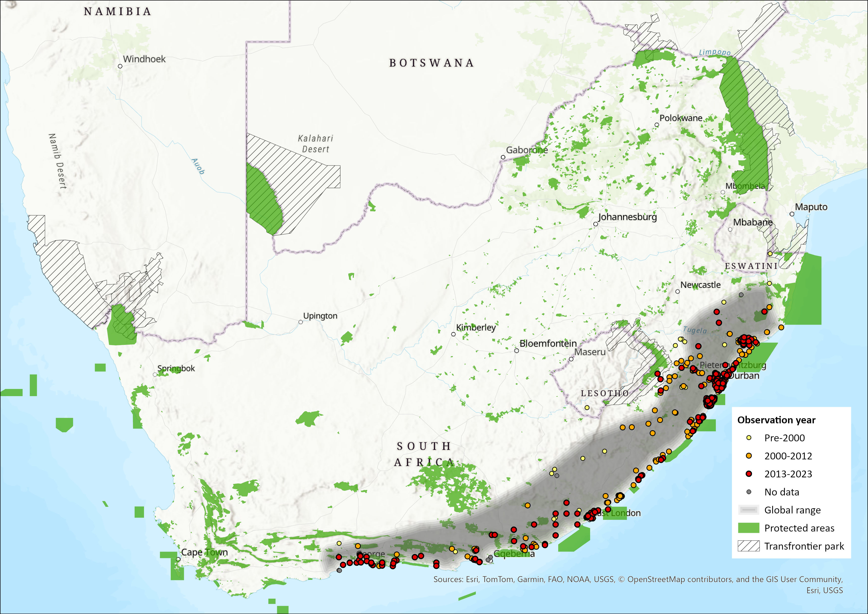Click the Limpopo river label
The width and height of the screenshot is (868, 614).
pyautogui.click(x=715, y=52)
